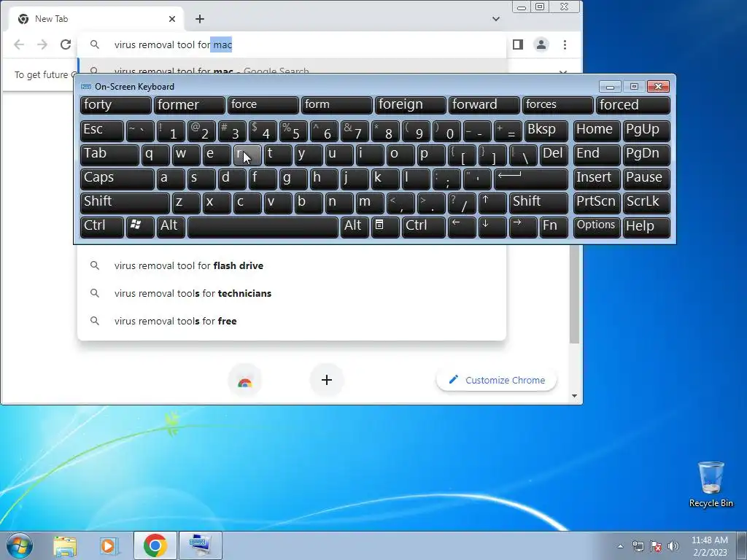Go forward in Chrome
Viewport: 747px width, 560px height.
[x=42, y=44]
